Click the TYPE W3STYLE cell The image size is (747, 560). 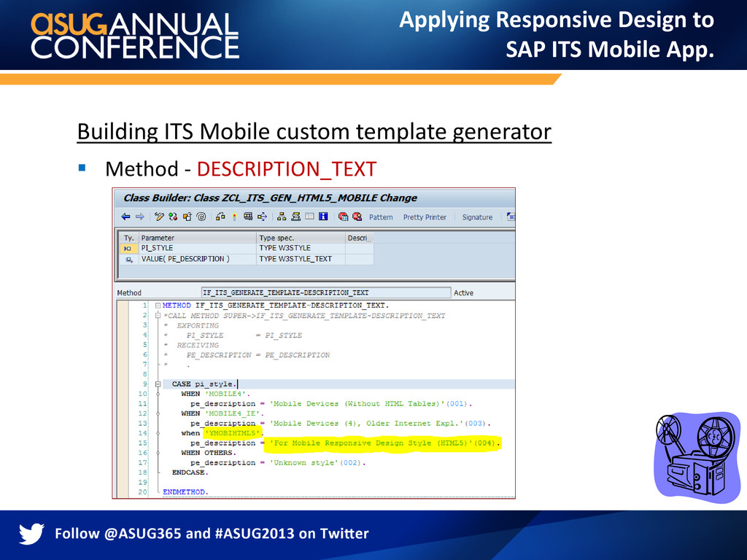(x=301, y=248)
